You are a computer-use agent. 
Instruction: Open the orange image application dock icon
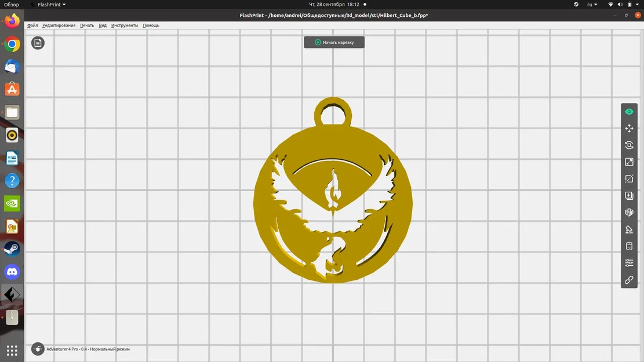[x=12, y=226]
